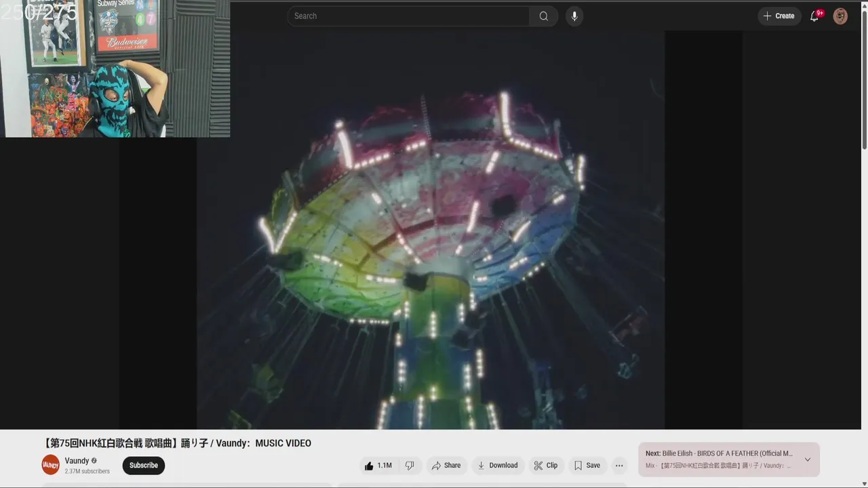Like the video with thumbs up

[x=378, y=466]
